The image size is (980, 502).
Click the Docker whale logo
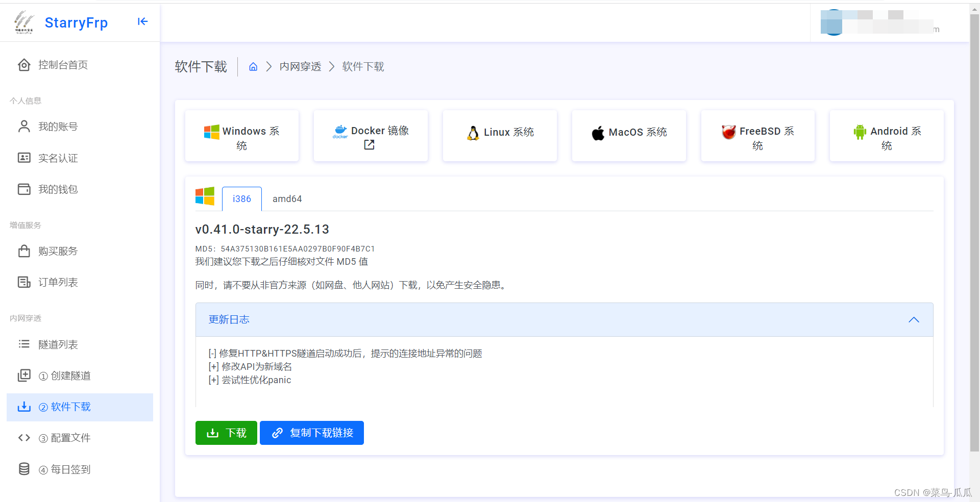tap(340, 132)
